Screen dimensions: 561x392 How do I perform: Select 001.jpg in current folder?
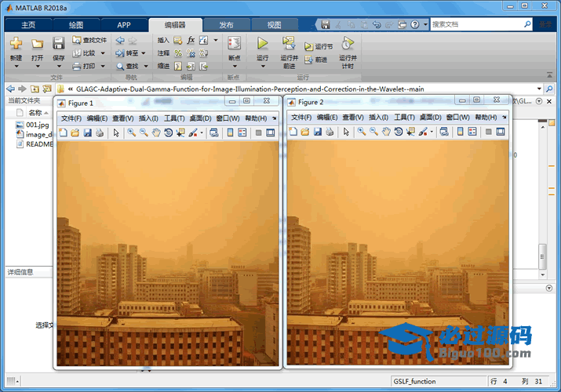pos(33,125)
